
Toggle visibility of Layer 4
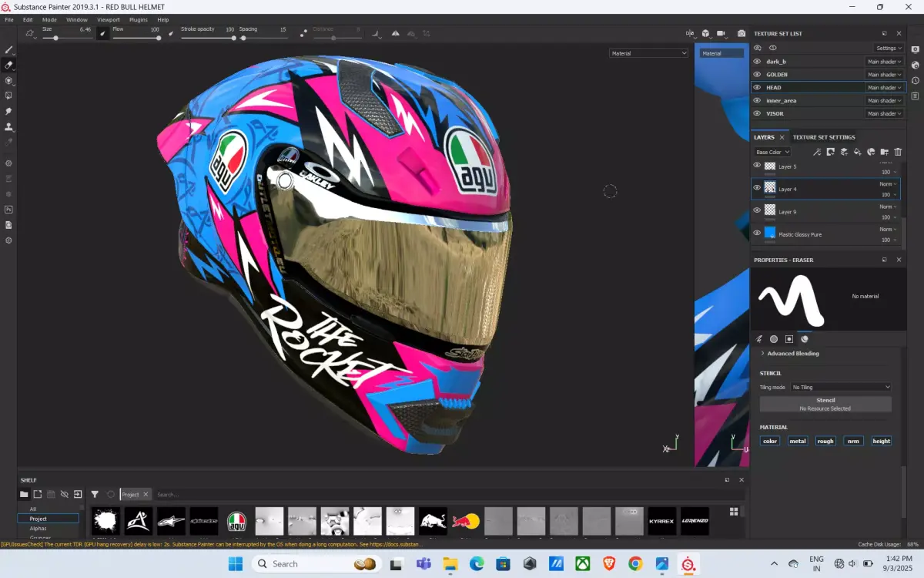click(757, 188)
